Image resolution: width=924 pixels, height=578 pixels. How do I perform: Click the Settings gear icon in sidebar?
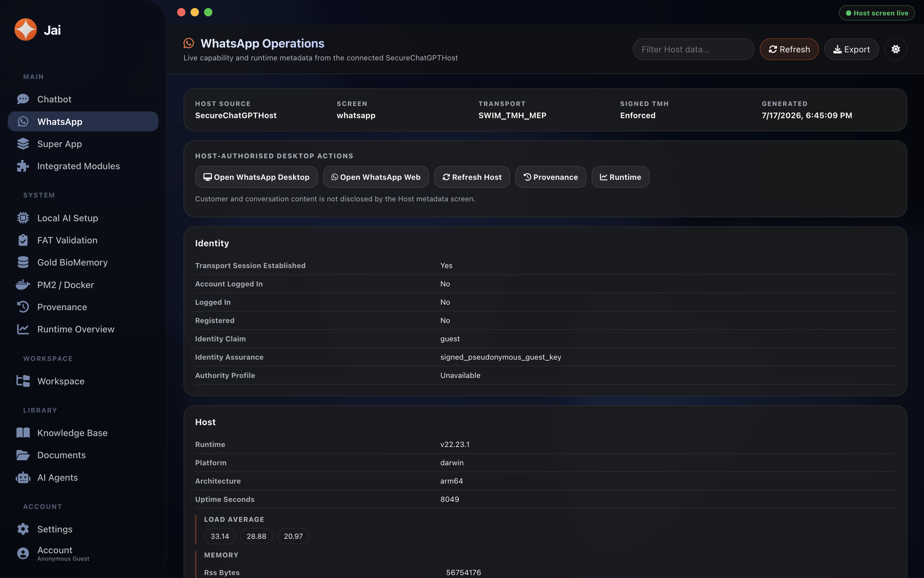(23, 529)
